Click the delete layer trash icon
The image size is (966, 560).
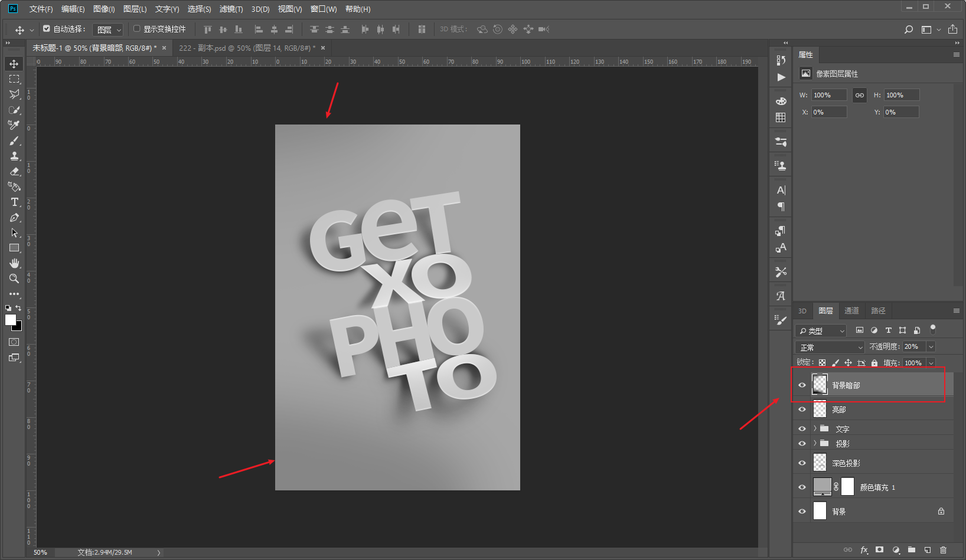[943, 550]
